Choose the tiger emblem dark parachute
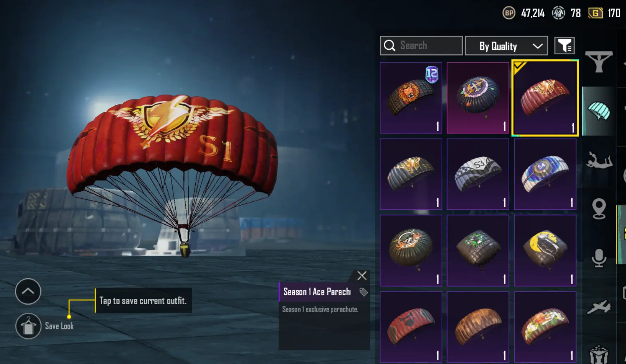Screen dimensions: 626x364 pos(411,251)
